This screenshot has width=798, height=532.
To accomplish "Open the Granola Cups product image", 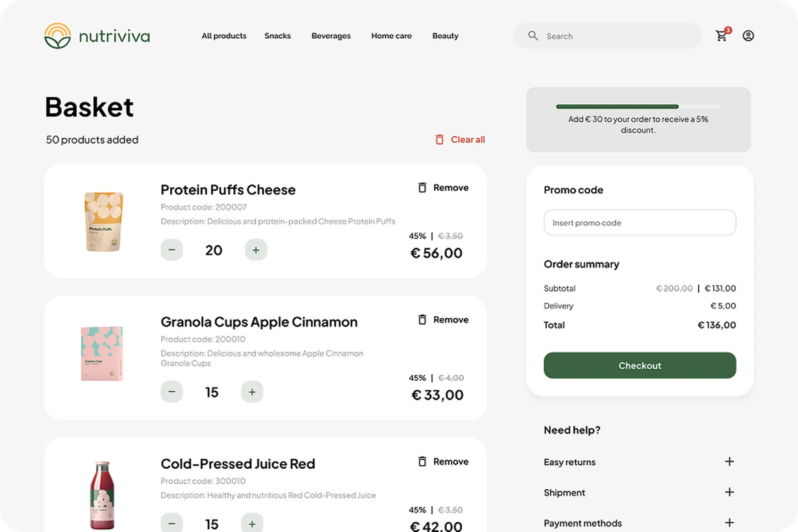I will tap(102, 353).
